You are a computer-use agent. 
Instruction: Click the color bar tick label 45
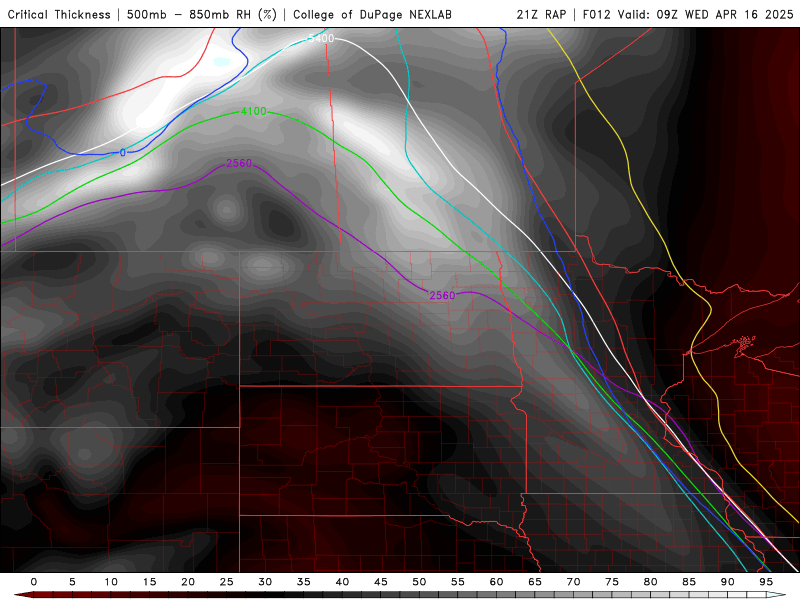click(381, 582)
